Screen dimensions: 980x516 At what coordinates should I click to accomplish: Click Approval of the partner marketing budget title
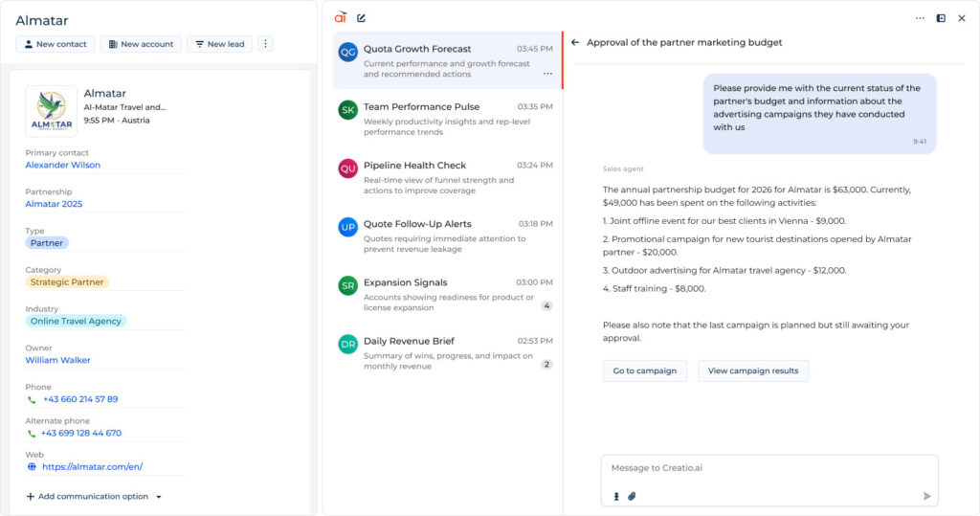(684, 42)
